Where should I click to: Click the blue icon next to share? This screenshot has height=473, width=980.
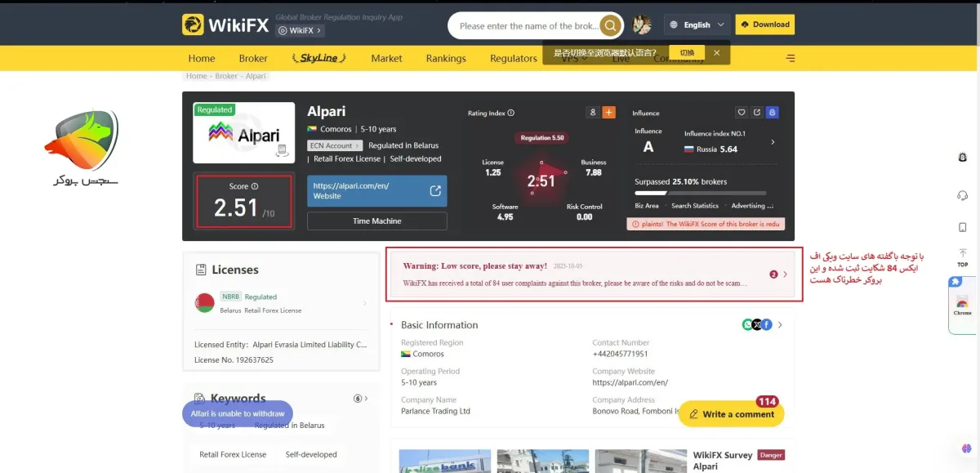773,113
